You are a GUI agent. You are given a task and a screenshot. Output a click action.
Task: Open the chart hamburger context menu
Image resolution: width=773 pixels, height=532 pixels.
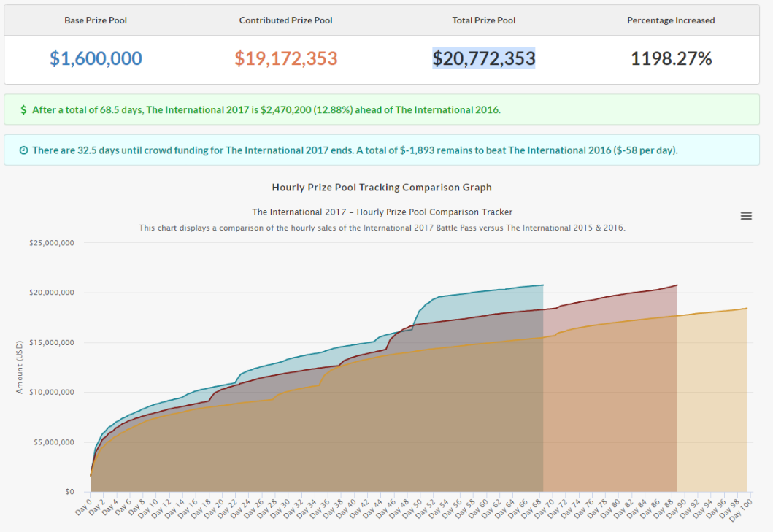(x=746, y=216)
